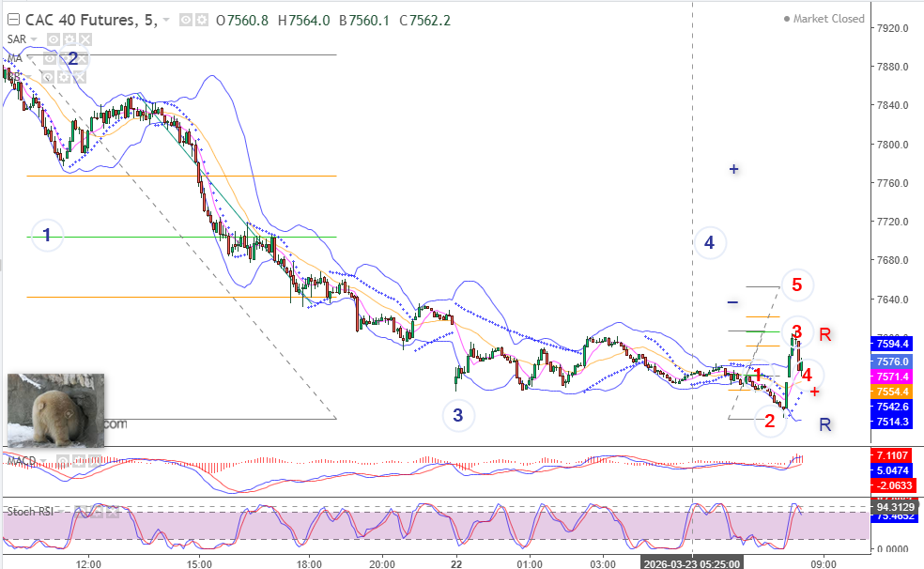Remove the MA indicator with its X icon
This screenshot has height=569, width=924.
pyautogui.click(x=82, y=57)
